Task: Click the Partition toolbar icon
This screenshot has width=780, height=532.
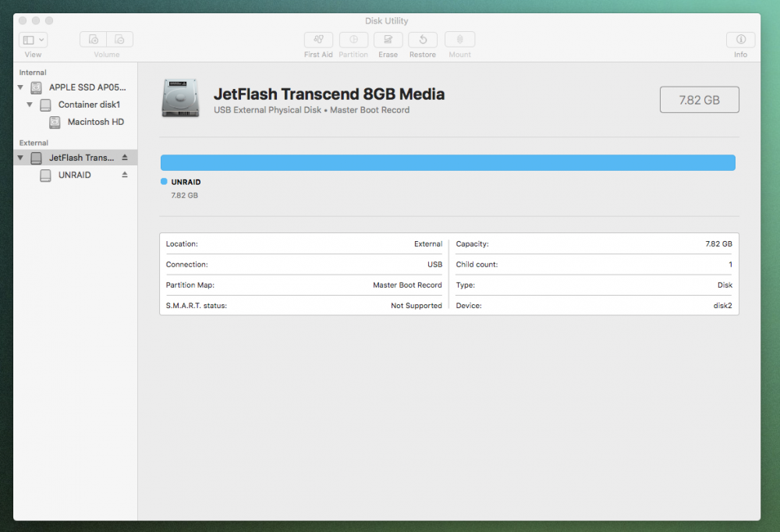Action: tap(353, 39)
